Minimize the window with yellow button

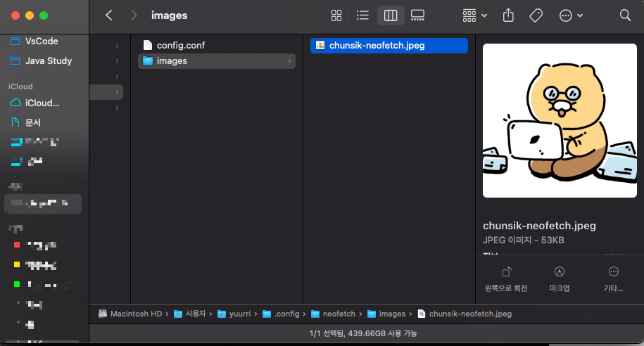tap(30, 15)
